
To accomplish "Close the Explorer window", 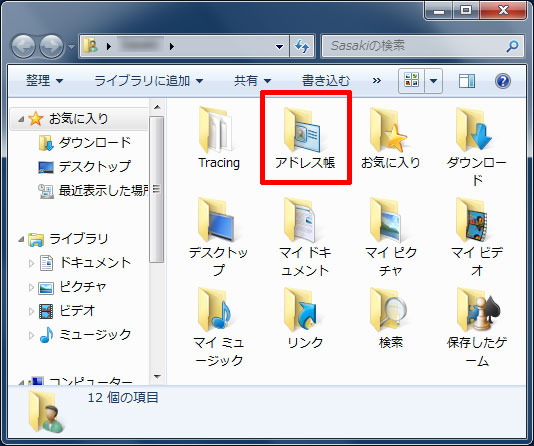I will pos(503,11).
